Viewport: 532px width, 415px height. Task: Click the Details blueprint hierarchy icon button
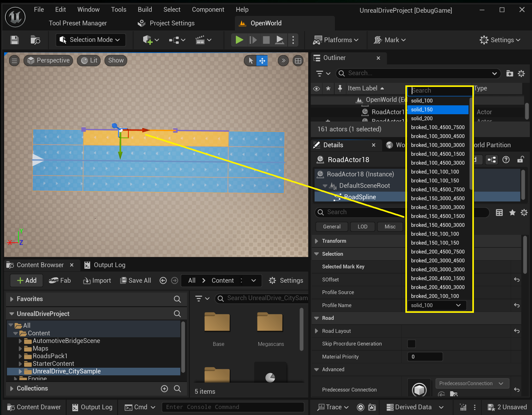492,160
